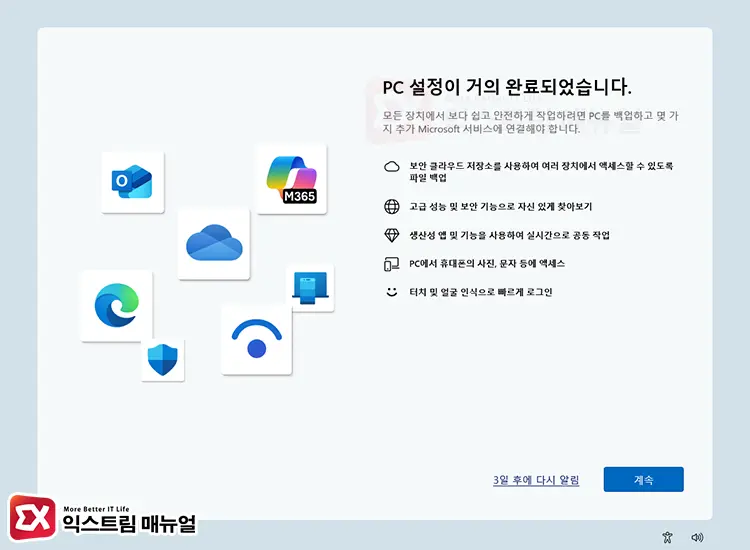Click cloud outline icon beside file backup text

391,167
